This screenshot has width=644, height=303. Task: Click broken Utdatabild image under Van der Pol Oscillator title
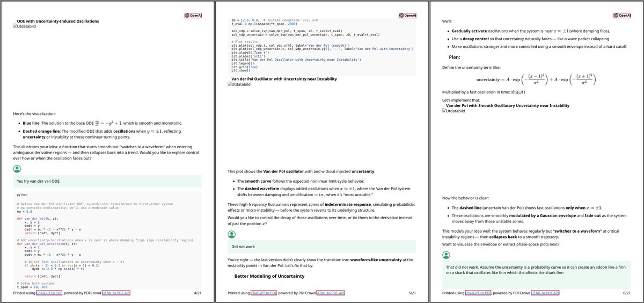(240, 84)
